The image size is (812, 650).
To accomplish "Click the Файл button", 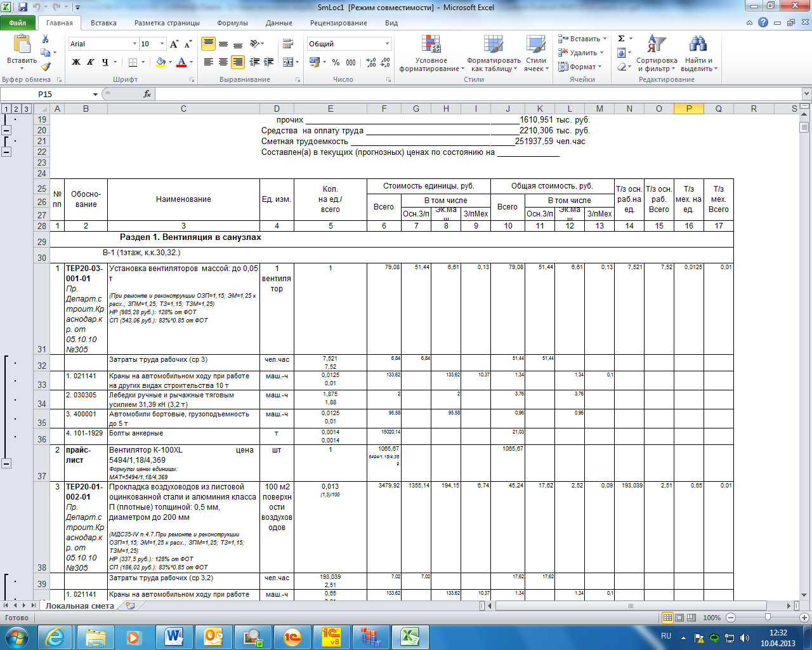I will coord(18,23).
